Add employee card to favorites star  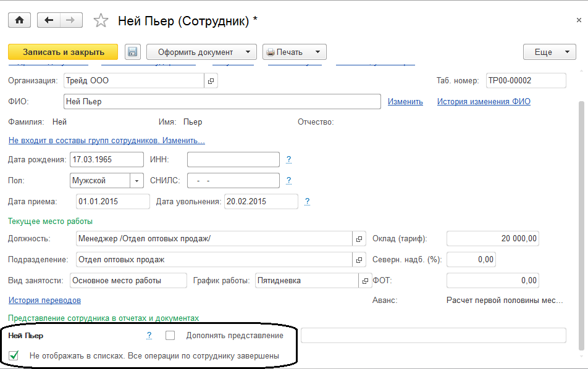[x=101, y=21]
